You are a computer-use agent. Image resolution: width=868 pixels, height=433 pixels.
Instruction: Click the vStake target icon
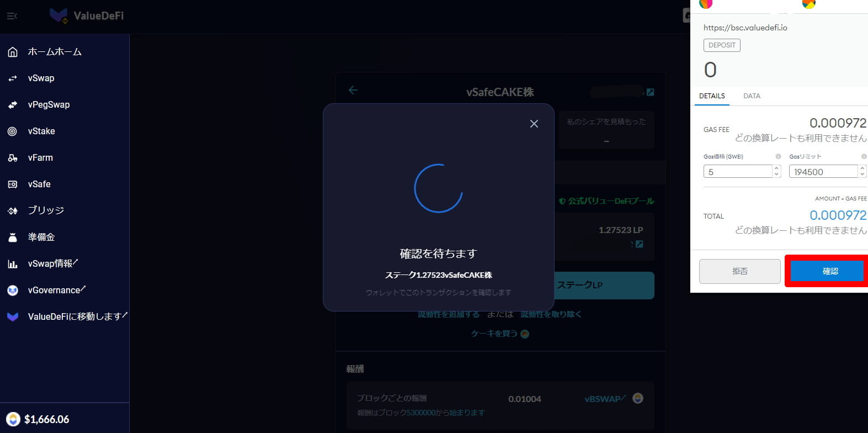pyautogui.click(x=13, y=131)
